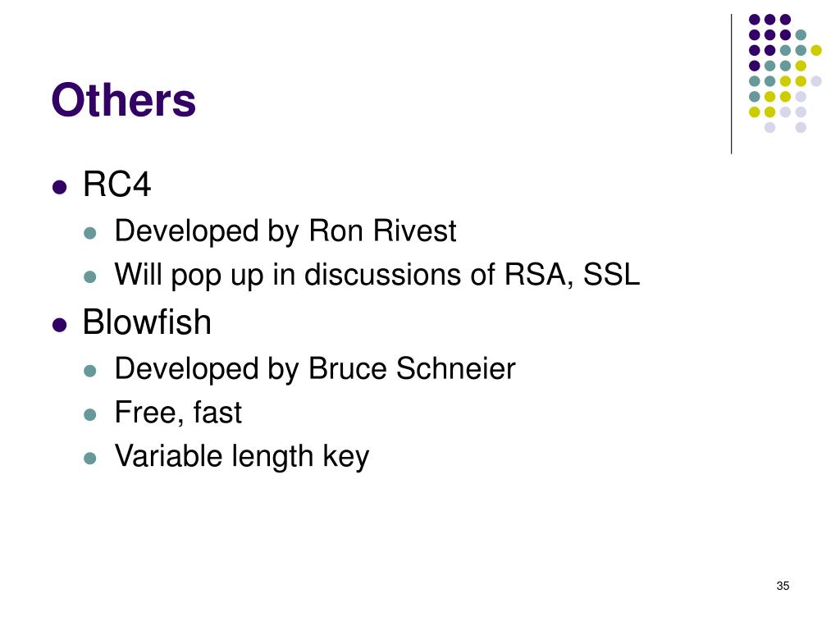The height and width of the screenshot is (630, 840).
Task: Select 'Developed by Ron Rivest' text
Action: click(x=285, y=231)
